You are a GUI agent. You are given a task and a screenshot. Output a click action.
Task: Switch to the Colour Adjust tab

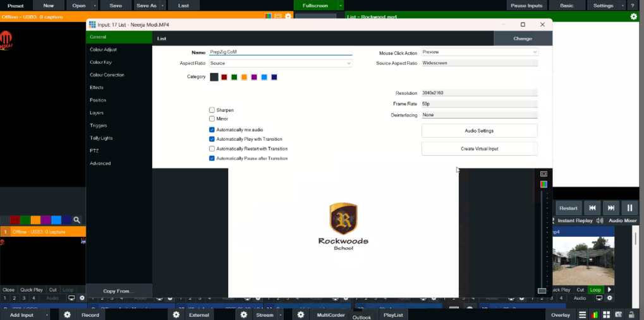[119, 50]
